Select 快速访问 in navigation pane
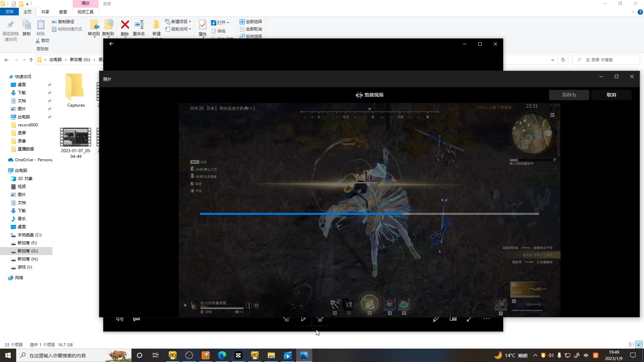Screen dimensions: 644x362 click(23, 77)
